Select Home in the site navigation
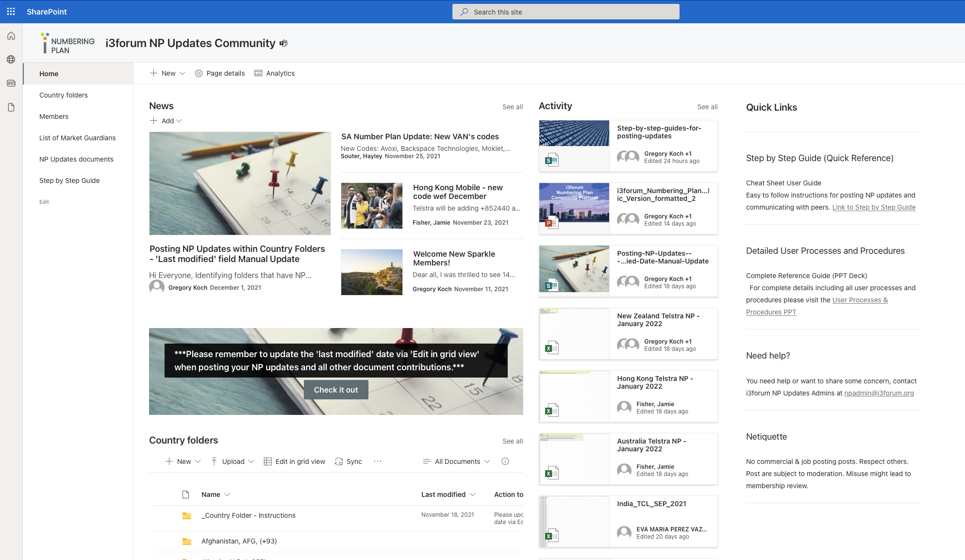Screen dimensions: 965x560 (x=78, y=74)
